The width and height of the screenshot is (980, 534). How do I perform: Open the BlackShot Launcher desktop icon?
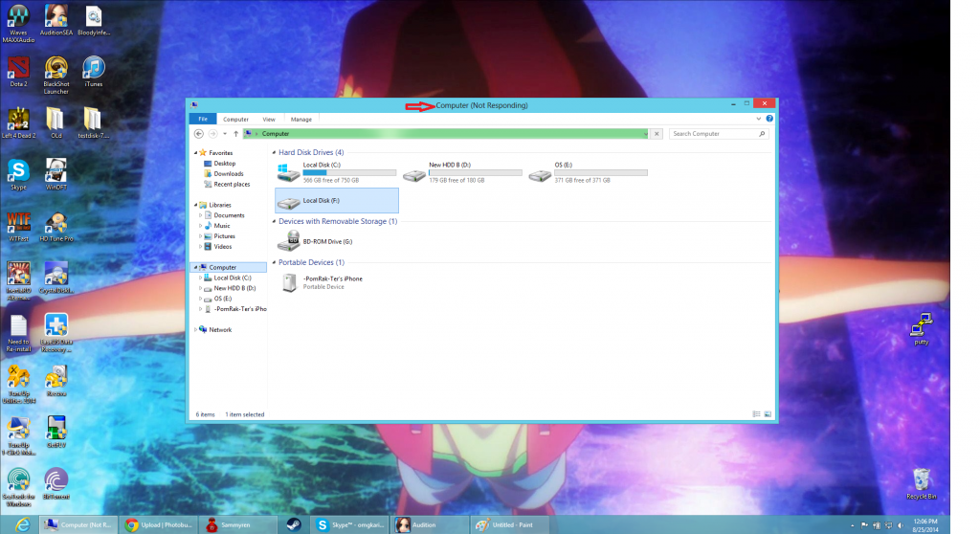coord(56,75)
